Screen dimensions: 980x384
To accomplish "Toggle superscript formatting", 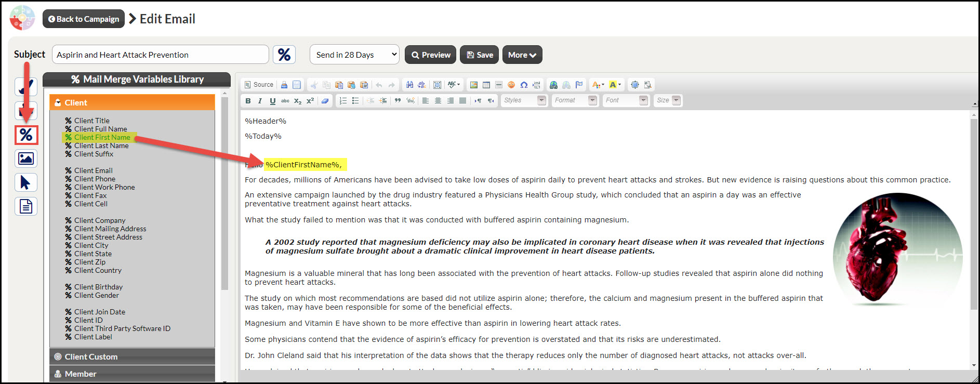I will tap(310, 101).
